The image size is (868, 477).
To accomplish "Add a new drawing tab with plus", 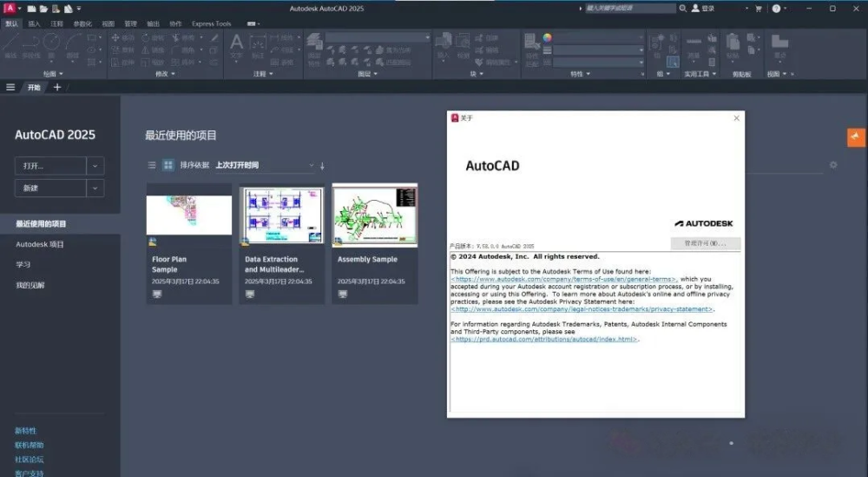I will (57, 87).
